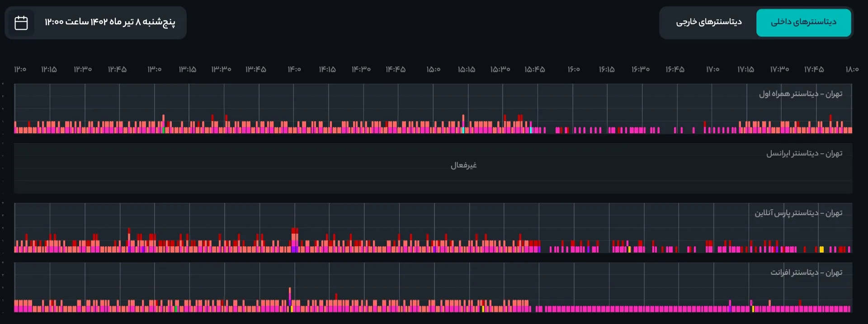This screenshot has height=324, width=868.
Task: Click the 13:15 time axis label
Action: (x=187, y=70)
